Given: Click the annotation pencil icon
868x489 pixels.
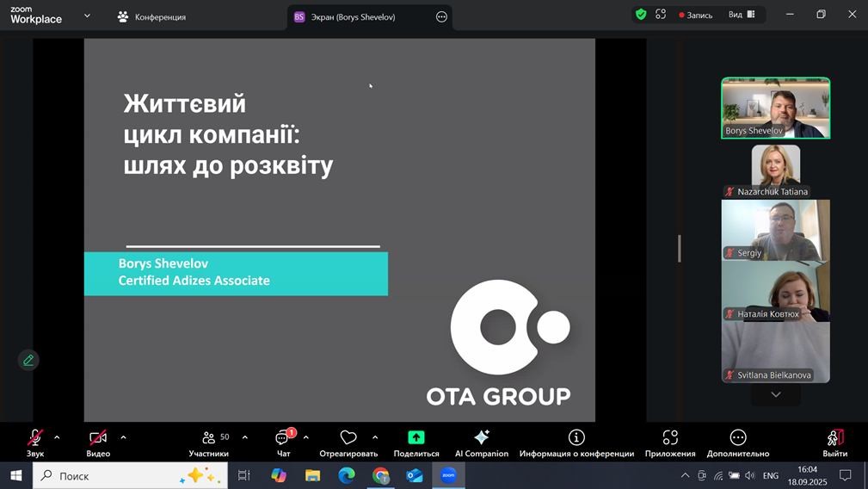Looking at the screenshot, I should 28,360.
